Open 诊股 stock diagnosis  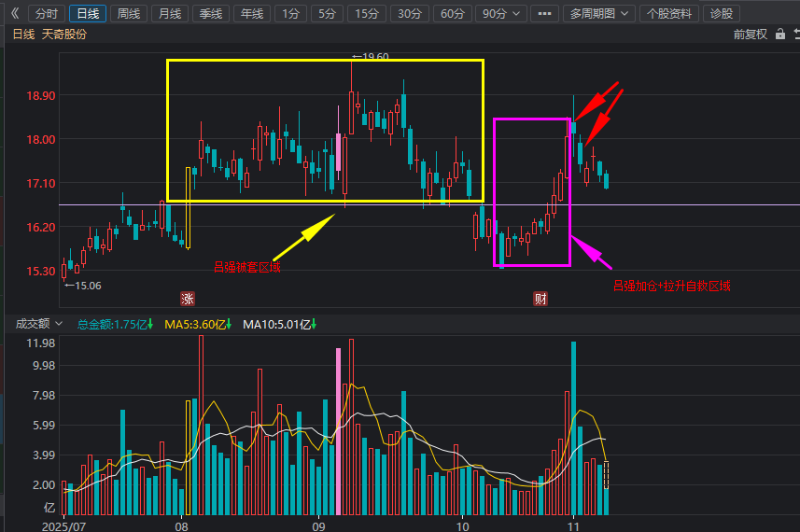click(722, 13)
